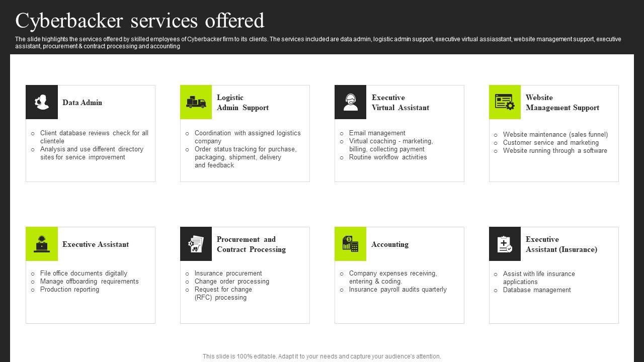Select the Logistic Admin Support truck icon

(x=196, y=102)
